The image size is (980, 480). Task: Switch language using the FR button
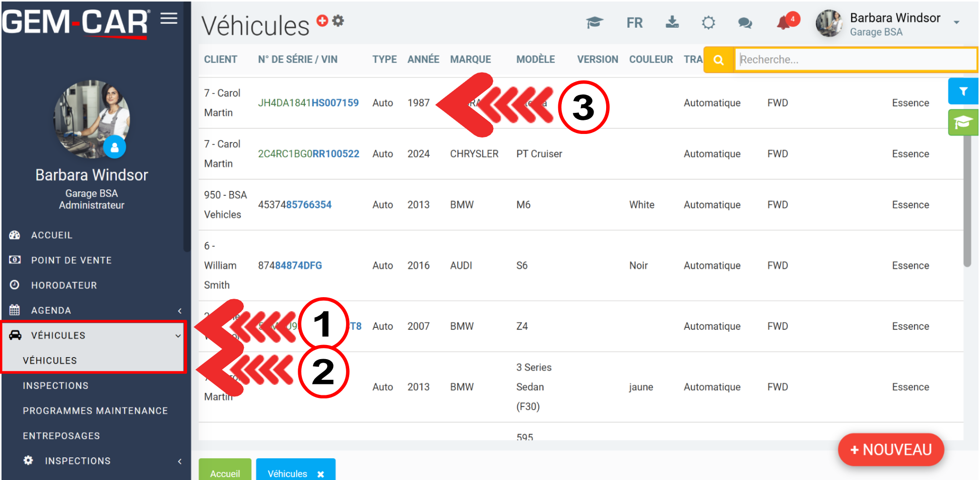tap(634, 23)
